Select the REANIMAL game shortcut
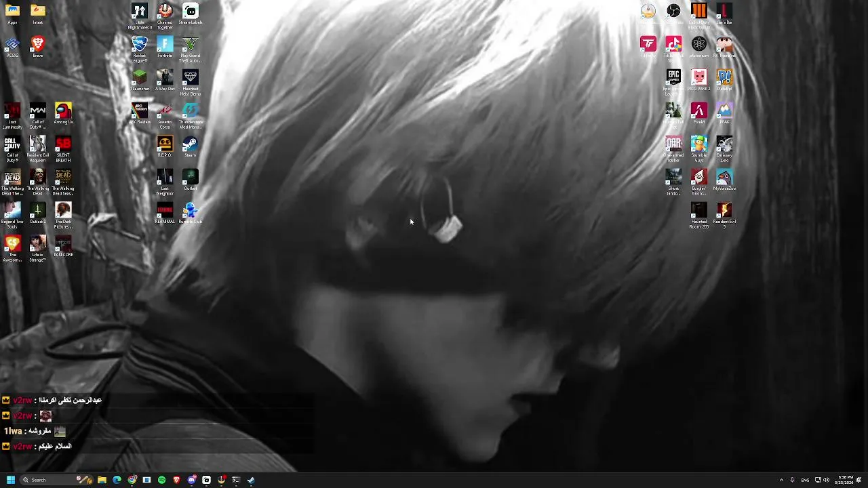Viewport: 868px width, 488px height. [165, 213]
